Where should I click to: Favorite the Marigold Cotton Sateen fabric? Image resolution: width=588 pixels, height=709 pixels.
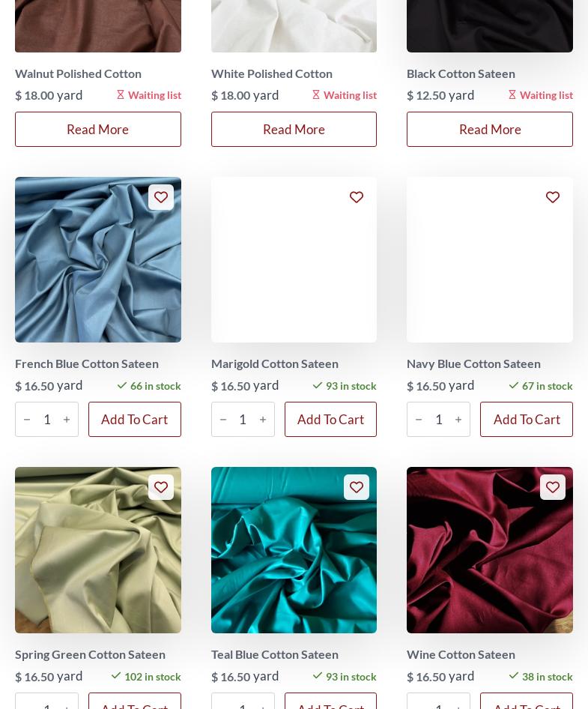click(x=357, y=197)
